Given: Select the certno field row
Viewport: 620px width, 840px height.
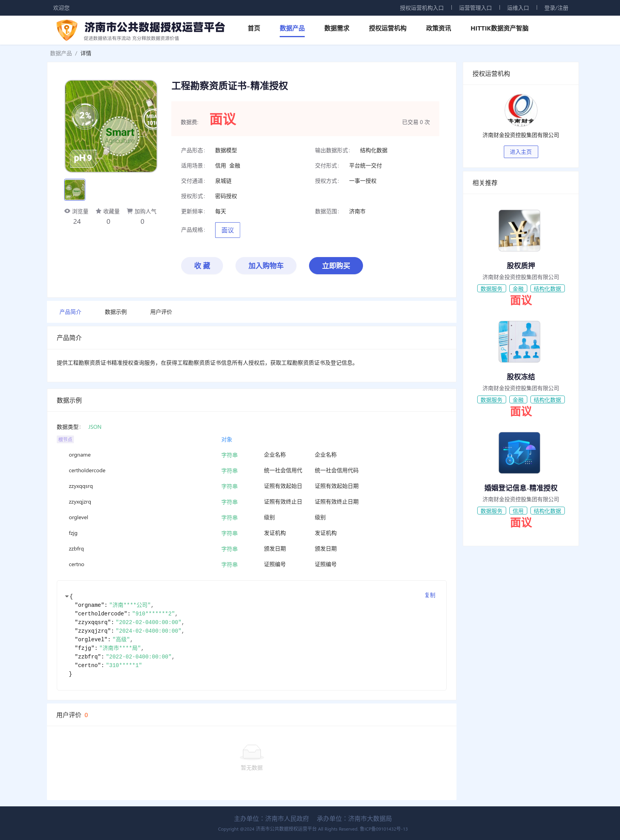Looking at the screenshot, I should click(252, 565).
